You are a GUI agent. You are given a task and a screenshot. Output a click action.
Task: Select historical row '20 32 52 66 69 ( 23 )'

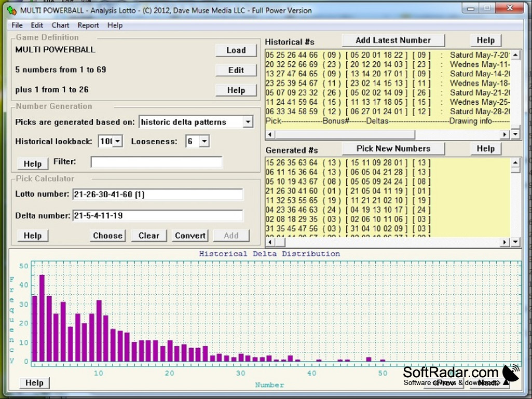click(388, 64)
